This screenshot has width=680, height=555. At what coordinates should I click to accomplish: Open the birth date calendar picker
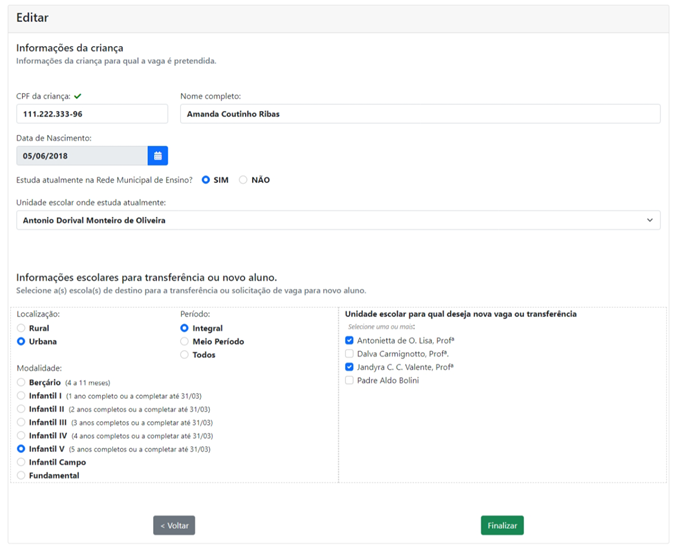pos(158,156)
